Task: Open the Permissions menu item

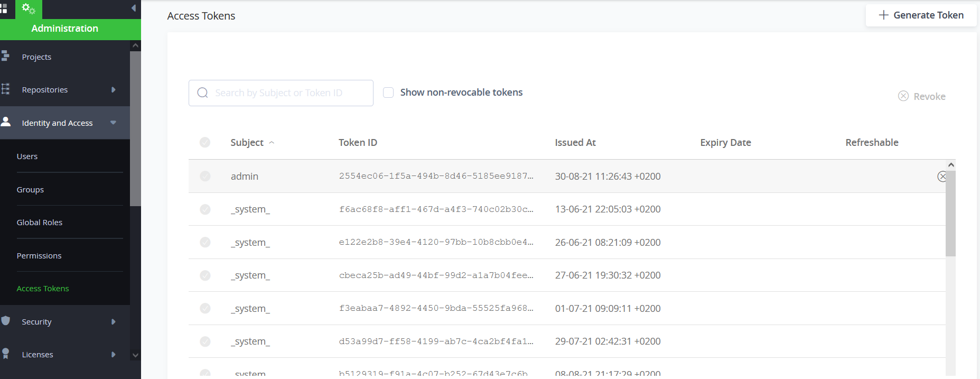Action: click(x=39, y=256)
